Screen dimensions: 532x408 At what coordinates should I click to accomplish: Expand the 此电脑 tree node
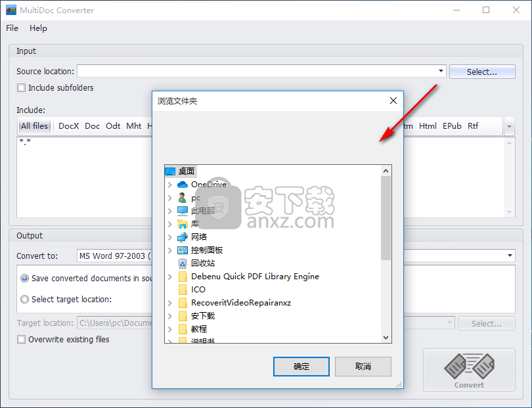(170, 211)
